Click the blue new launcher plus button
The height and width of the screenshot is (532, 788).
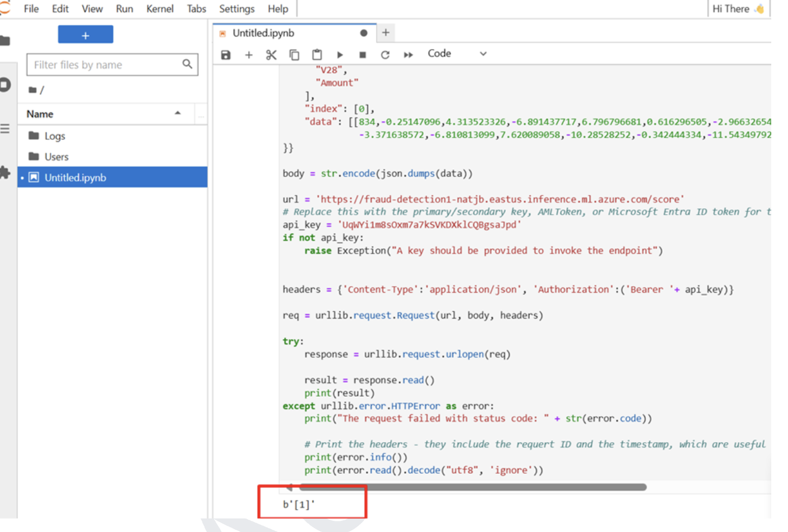tap(86, 35)
